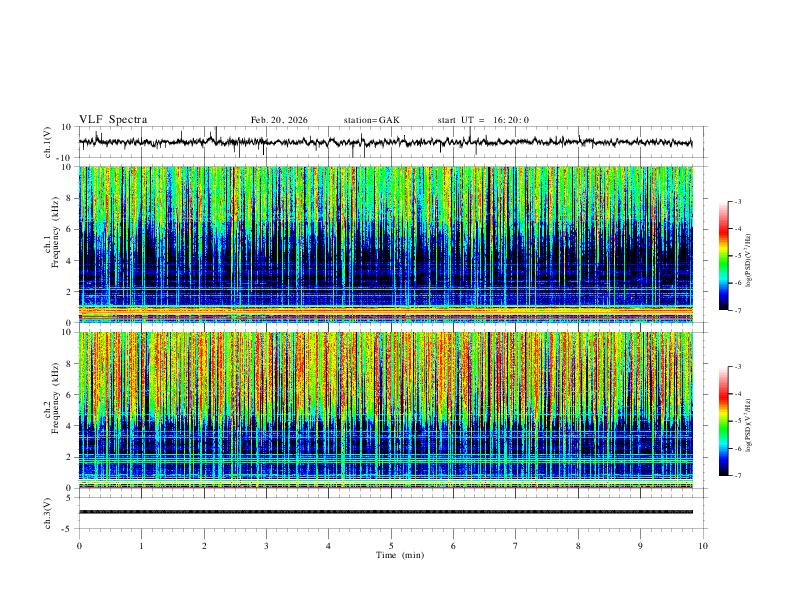792x612 pixels.
Task: Click the ch.2 spectrogram color scale bar
Action: [723, 421]
